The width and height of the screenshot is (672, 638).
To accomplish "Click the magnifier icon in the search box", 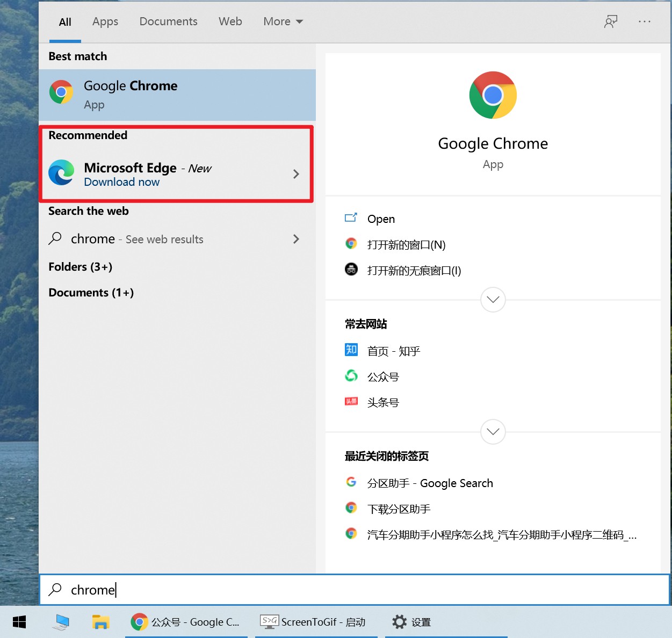I will click(x=55, y=590).
